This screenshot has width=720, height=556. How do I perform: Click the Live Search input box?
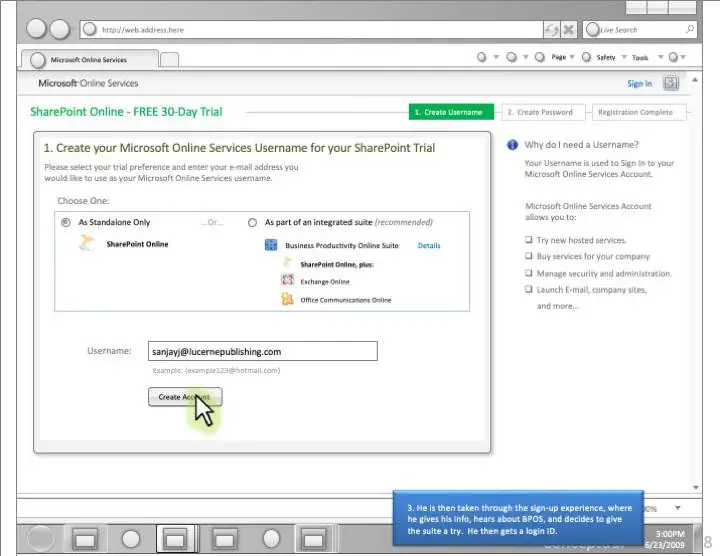[640, 29]
